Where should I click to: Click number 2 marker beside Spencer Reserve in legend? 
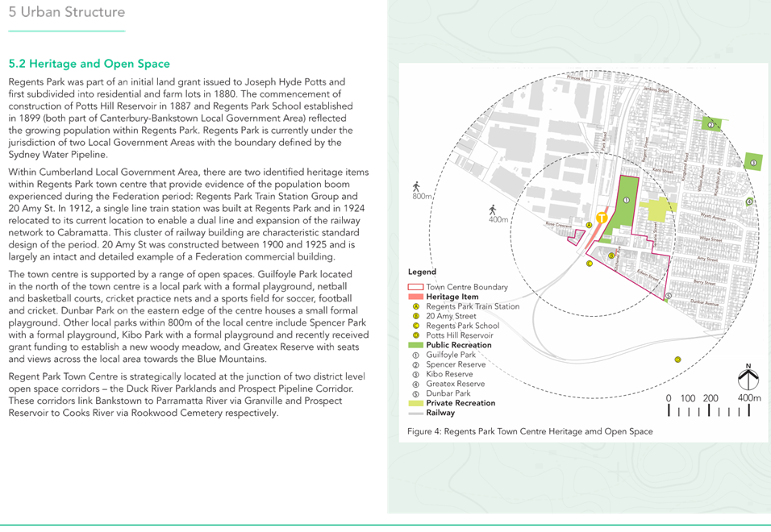point(416,364)
